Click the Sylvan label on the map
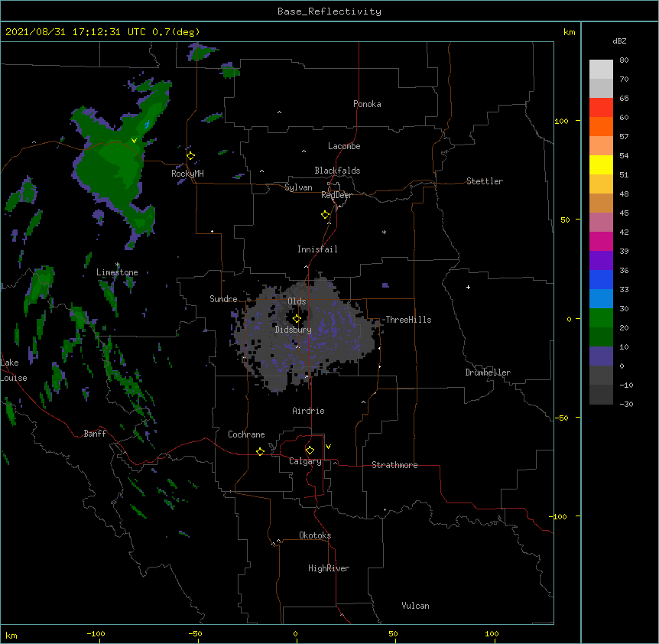This screenshot has width=659, height=644. tap(298, 187)
